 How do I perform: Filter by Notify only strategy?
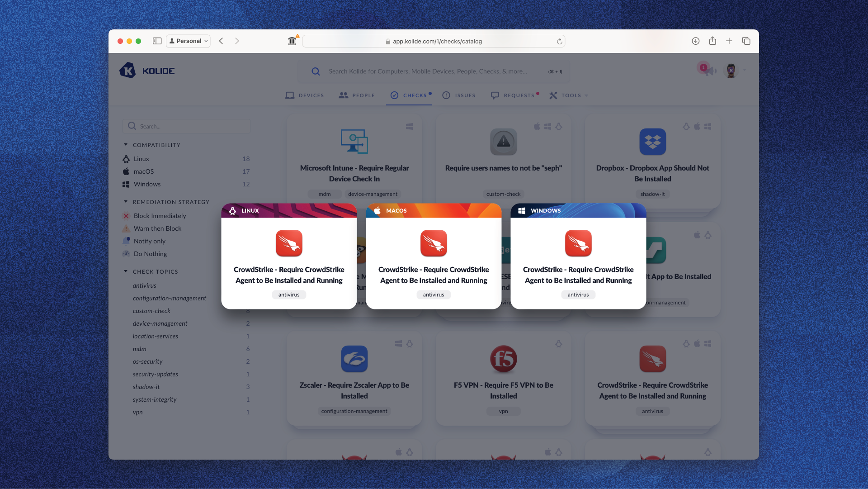[x=149, y=241]
